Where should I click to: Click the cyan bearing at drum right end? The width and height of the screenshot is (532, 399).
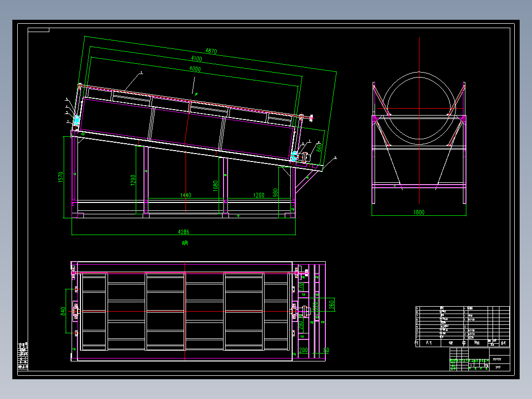294,156
